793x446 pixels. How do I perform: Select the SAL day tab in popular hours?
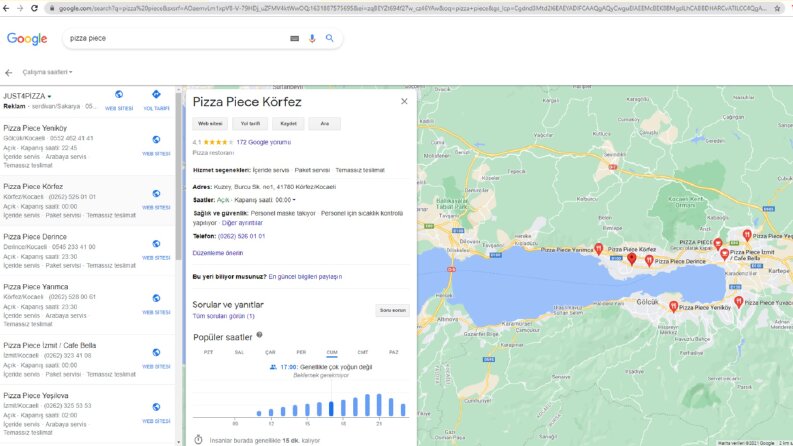coord(239,352)
